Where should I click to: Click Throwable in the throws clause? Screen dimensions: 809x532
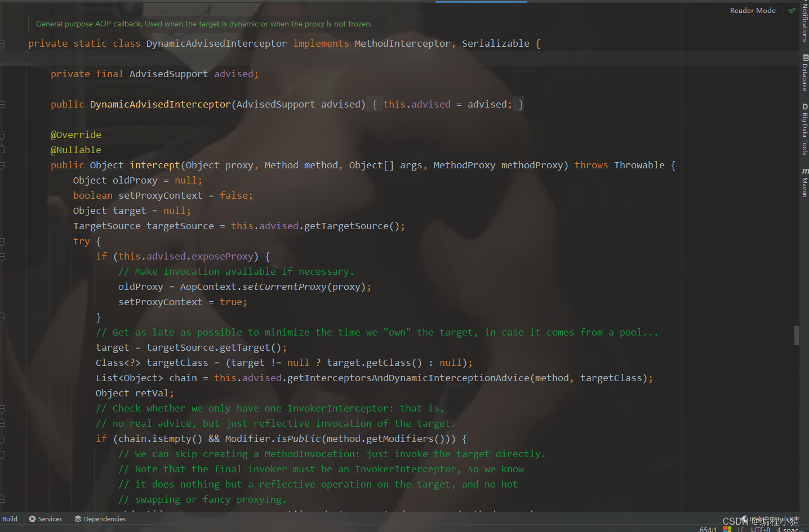point(639,166)
